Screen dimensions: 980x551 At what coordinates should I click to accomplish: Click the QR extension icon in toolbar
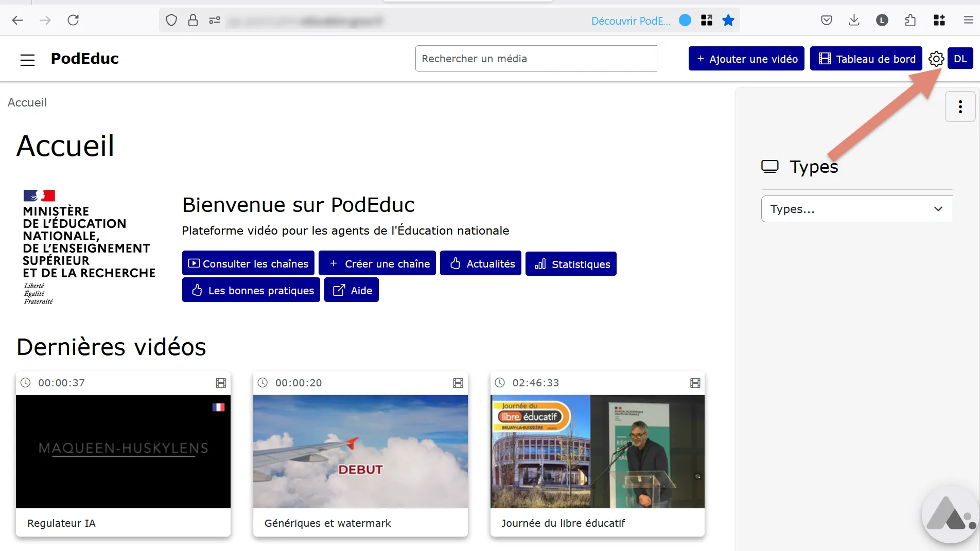click(939, 20)
